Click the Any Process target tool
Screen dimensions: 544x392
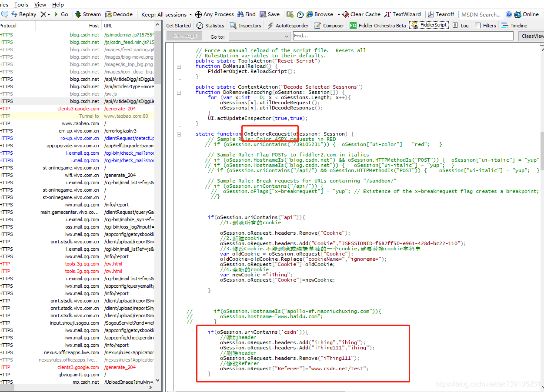(x=214, y=14)
